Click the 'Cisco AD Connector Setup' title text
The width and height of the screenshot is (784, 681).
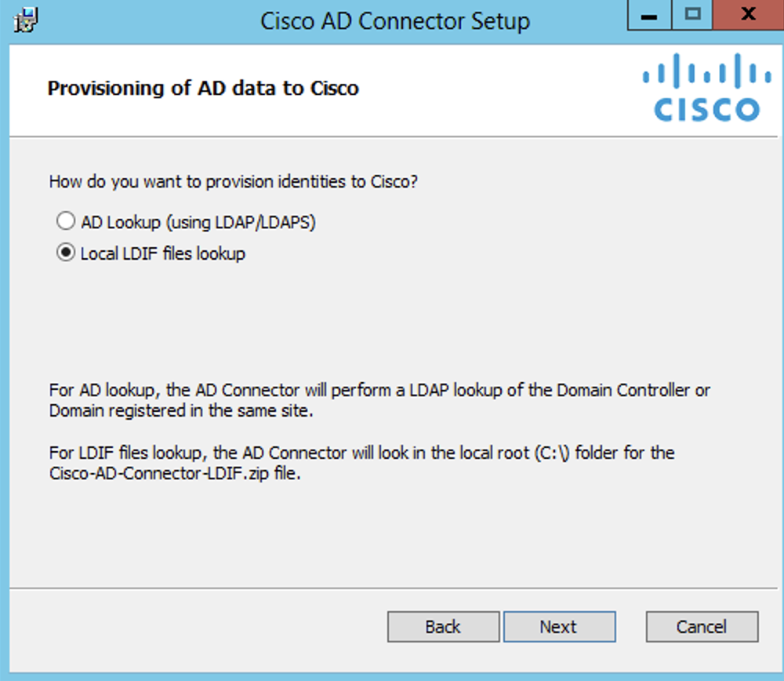pyautogui.click(x=395, y=21)
